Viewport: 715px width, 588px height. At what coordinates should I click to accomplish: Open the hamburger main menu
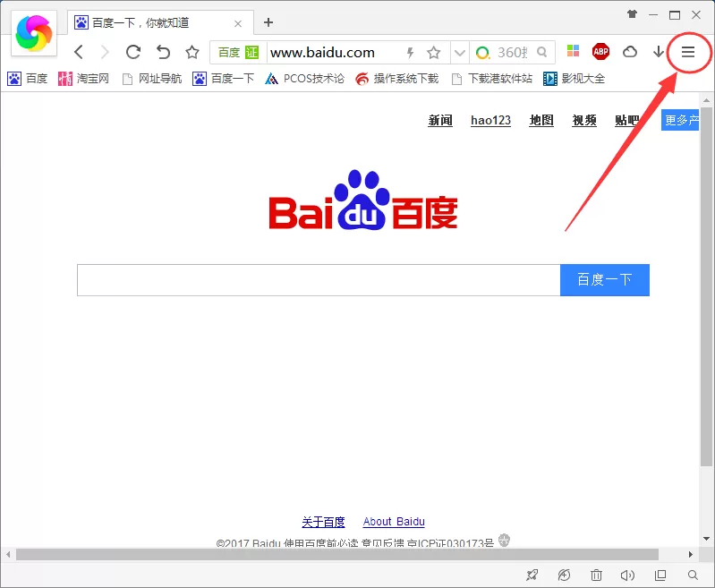point(687,52)
